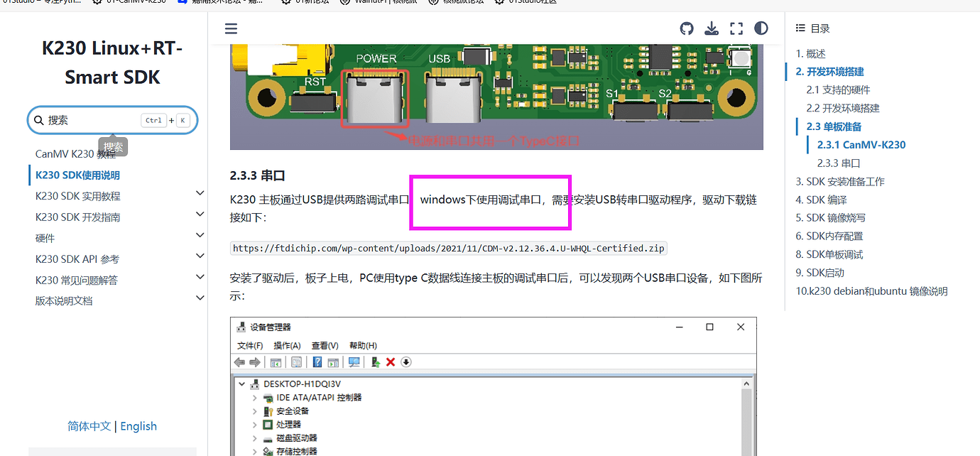This screenshot has width=980, height=456.
Task: Click the 目录 list icon above the outline
Action: (800, 28)
